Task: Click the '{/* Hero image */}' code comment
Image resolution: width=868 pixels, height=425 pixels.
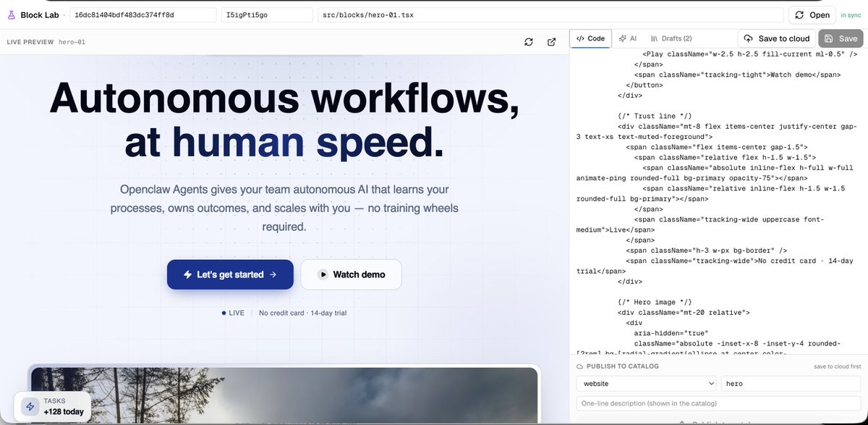Action: (656, 302)
